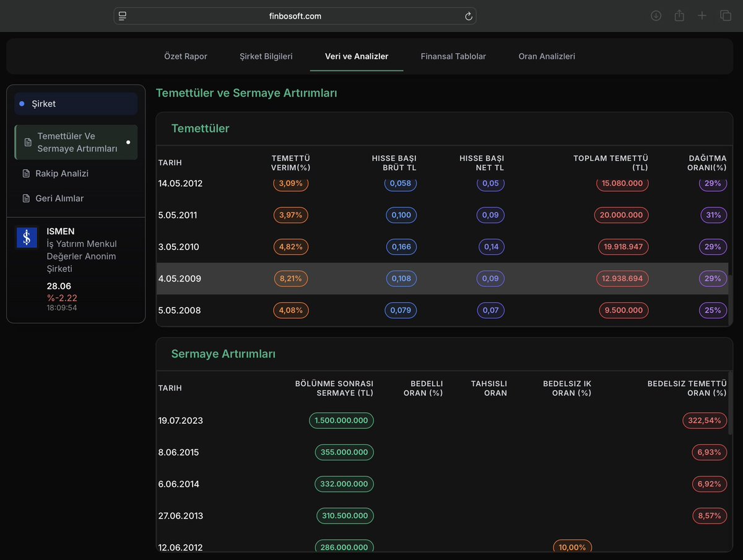The image size is (743, 560).
Task: Select the Şirket sidebar section
Action: [x=76, y=104]
